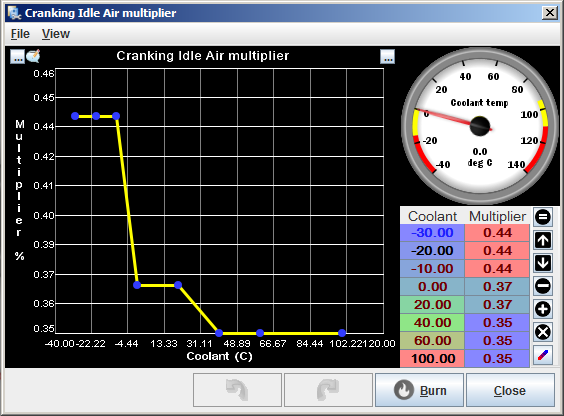Click the leftmost curve point at 0.44
Screen dimensions: 564x416
pyautogui.click(x=75, y=116)
